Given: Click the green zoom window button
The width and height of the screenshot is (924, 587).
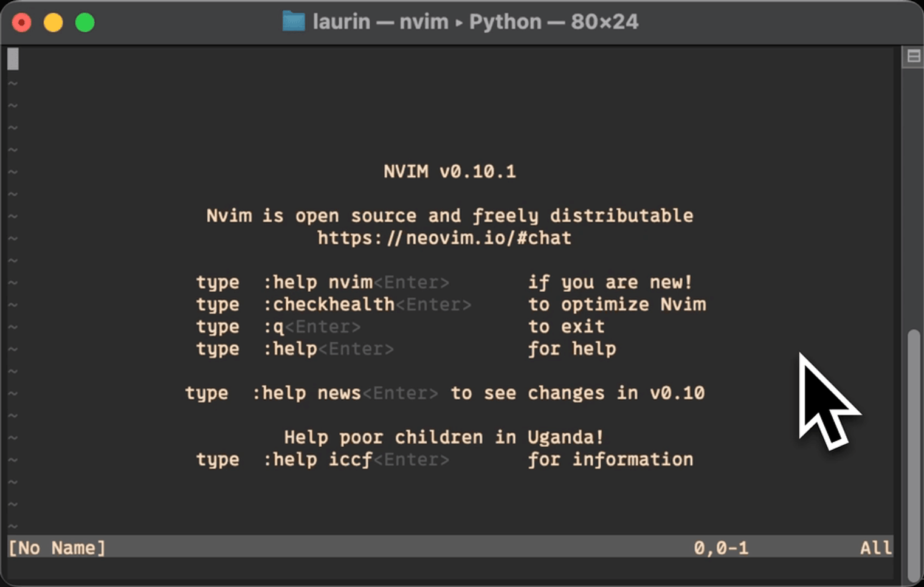Looking at the screenshot, I should click(x=85, y=23).
